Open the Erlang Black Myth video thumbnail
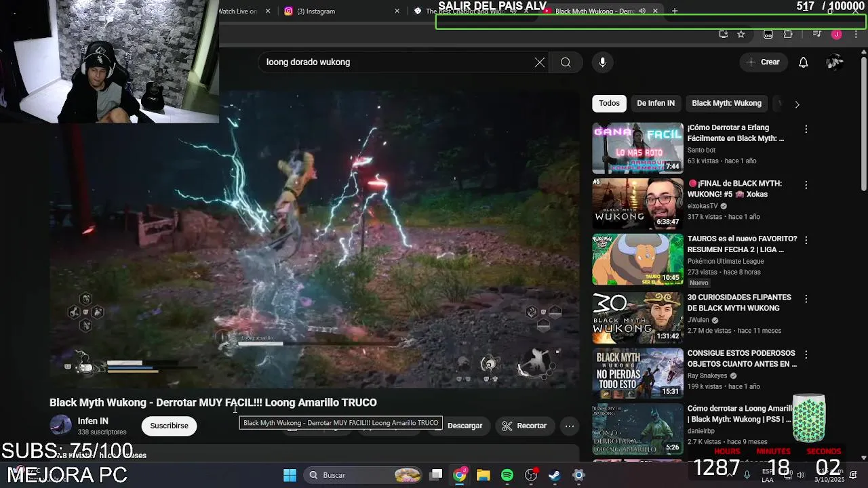 [x=637, y=148]
